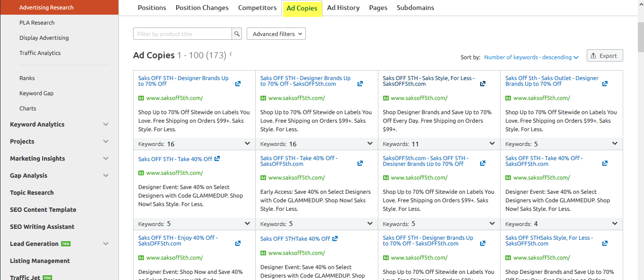Open the PLA Research report
Screen dimensions: 644x280
tap(37, 22)
